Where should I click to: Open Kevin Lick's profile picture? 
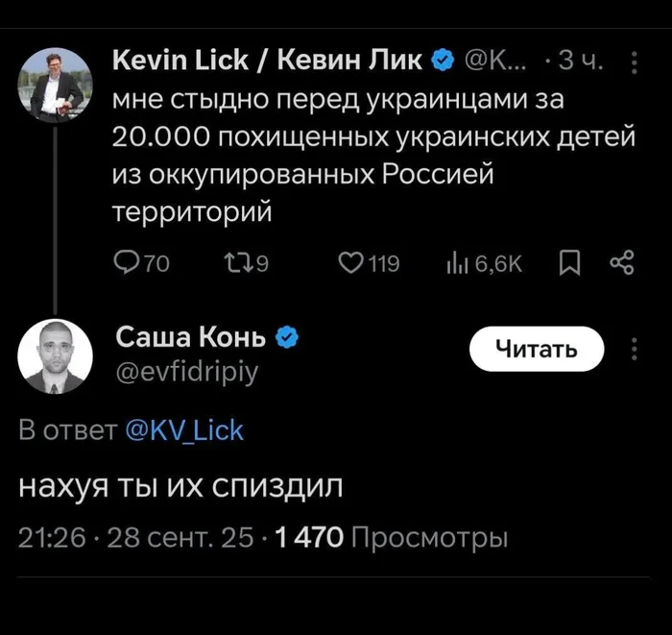(55, 85)
